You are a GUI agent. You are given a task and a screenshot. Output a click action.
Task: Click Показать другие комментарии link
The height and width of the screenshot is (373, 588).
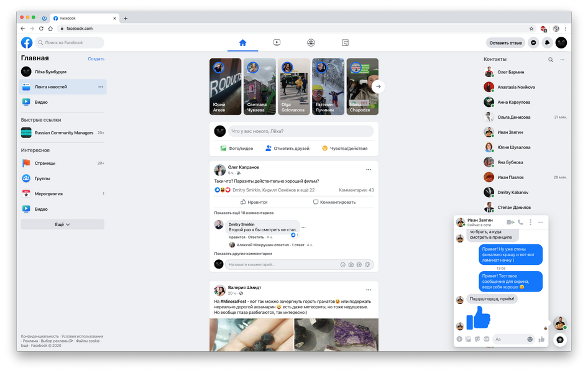point(243,254)
